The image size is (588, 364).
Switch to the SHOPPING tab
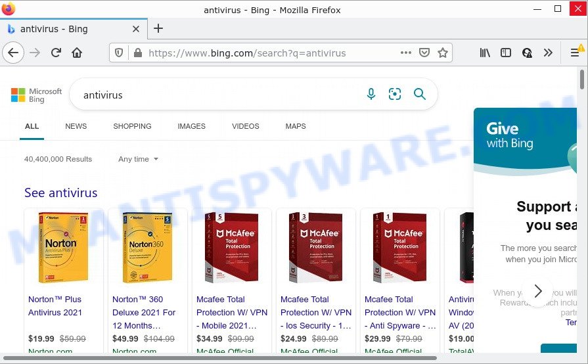coord(132,126)
